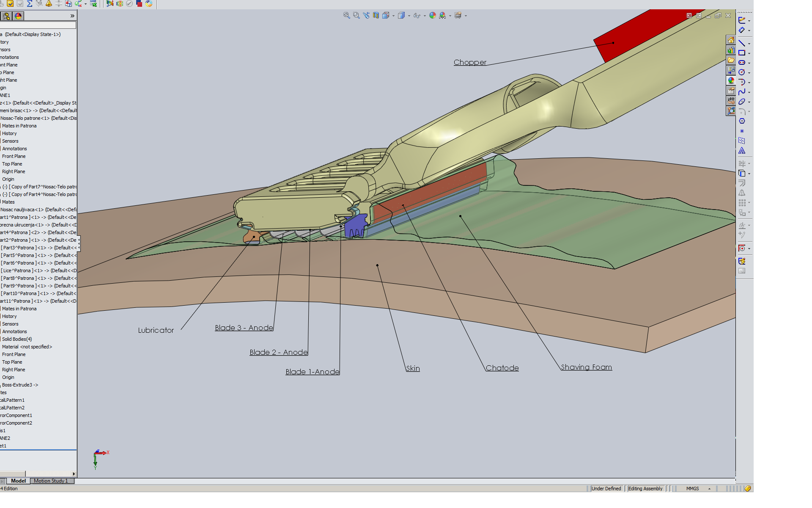Viewport: 812px width, 508px height.
Task: Click the Polygon sketch tool
Action: point(742,121)
